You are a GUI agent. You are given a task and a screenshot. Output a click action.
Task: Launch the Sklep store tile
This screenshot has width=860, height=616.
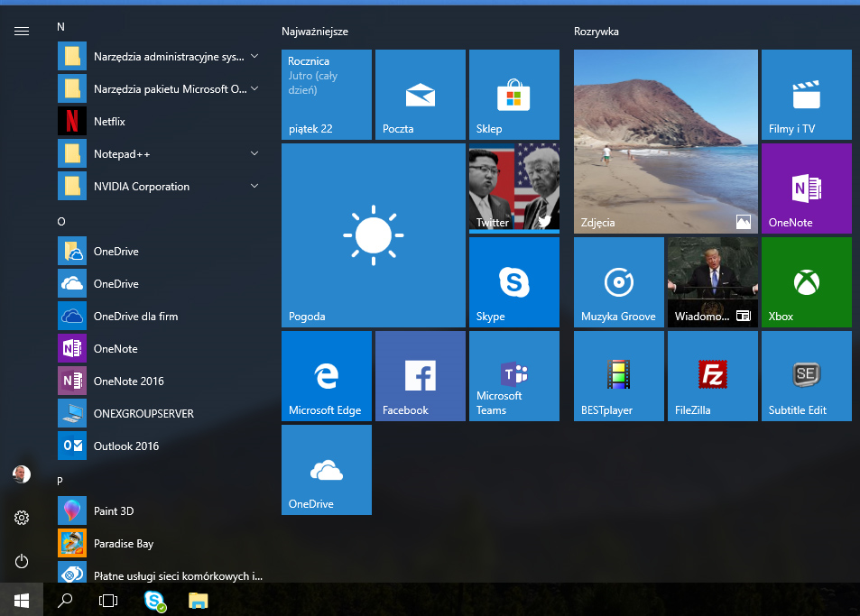point(513,95)
